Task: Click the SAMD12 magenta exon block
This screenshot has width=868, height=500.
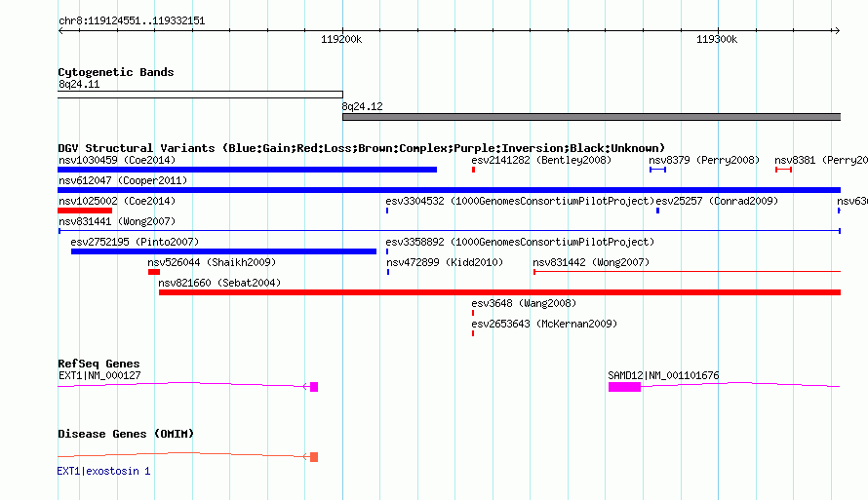Action: coord(624,387)
